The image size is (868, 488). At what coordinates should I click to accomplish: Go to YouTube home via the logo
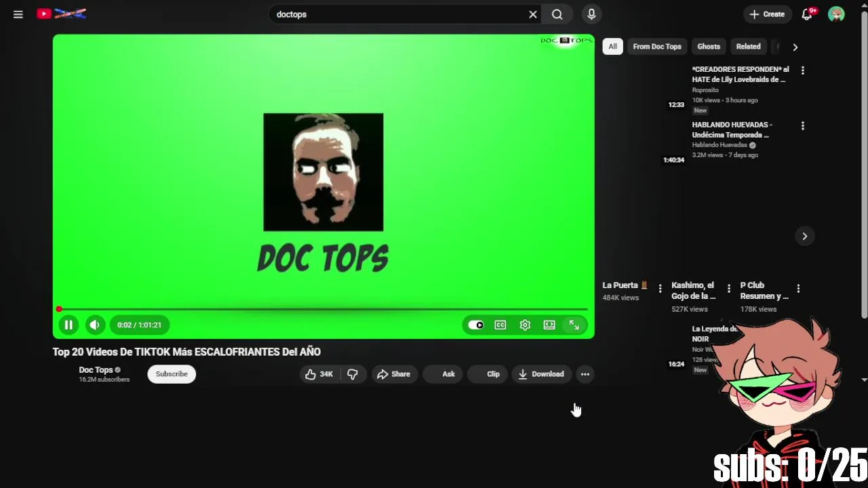click(62, 14)
